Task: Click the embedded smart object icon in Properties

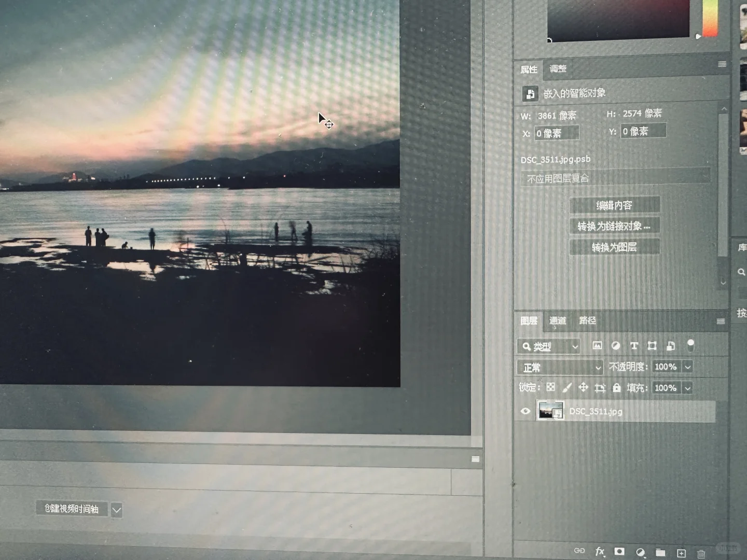Action: click(x=530, y=94)
